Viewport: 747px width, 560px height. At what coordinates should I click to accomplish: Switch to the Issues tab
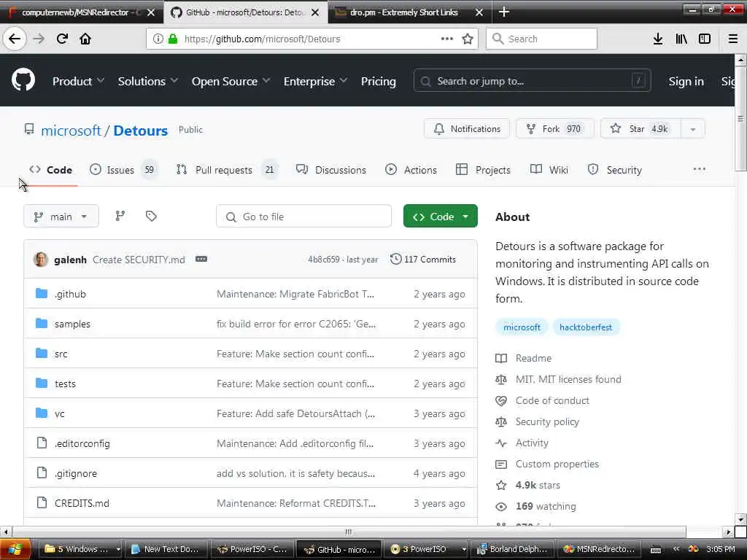click(x=124, y=169)
